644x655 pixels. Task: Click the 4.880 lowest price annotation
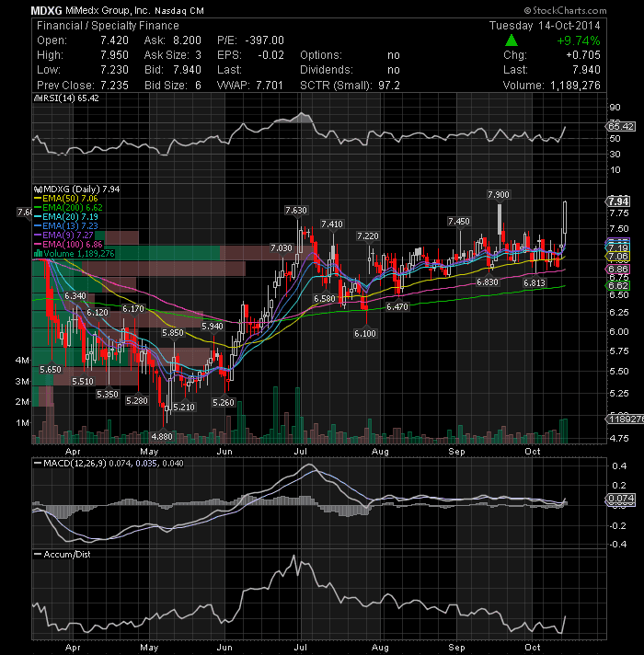(x=162, y=437)
